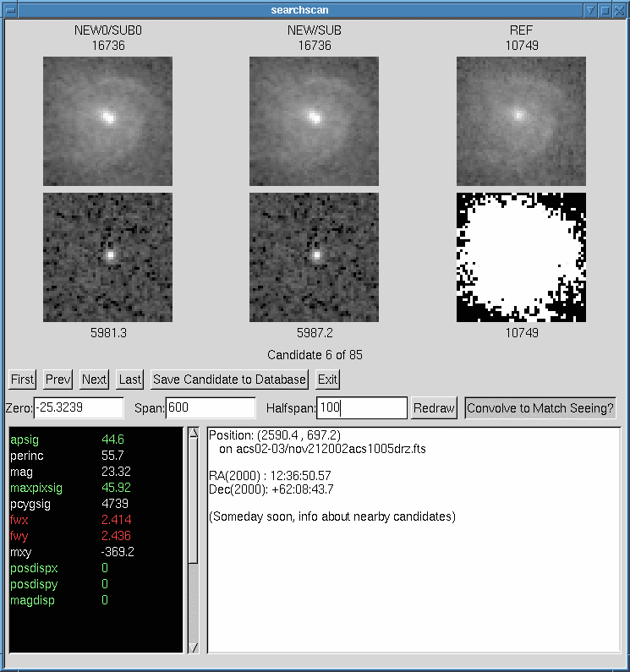Click subtraction image labeled 5987.2

[x=314, y=257]
